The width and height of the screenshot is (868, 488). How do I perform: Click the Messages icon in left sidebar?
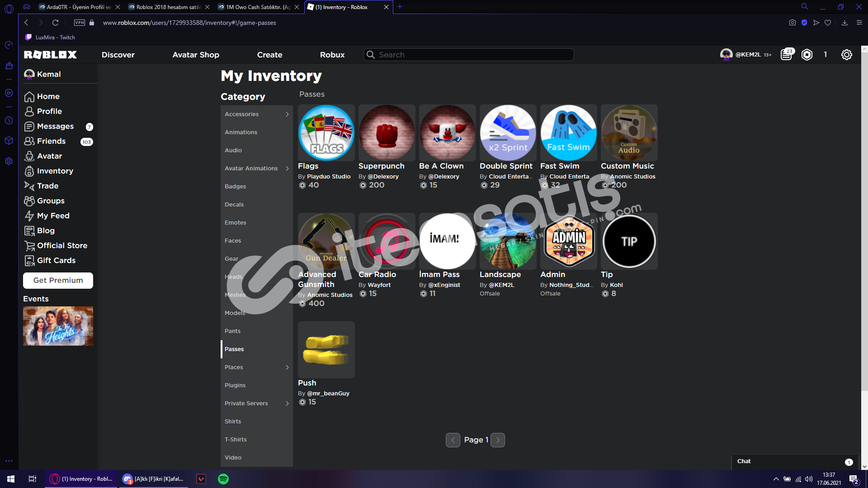(29, 127)
